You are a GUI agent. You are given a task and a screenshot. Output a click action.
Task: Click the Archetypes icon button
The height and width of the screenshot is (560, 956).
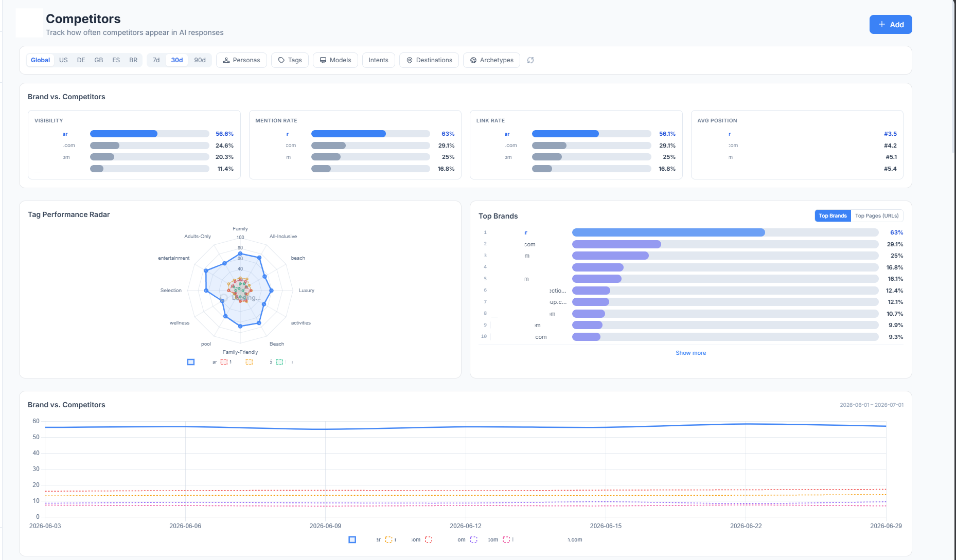pos(473,60)
